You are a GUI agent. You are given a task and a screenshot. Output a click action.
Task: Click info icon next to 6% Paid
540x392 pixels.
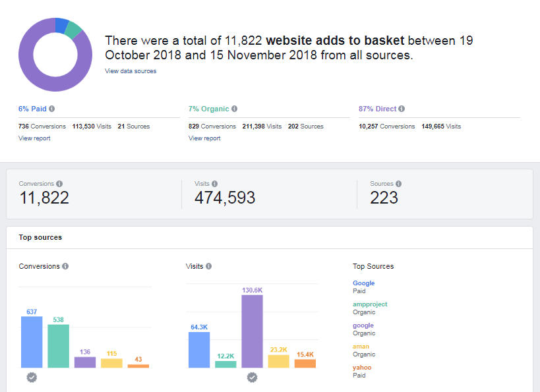coord(51,109)
